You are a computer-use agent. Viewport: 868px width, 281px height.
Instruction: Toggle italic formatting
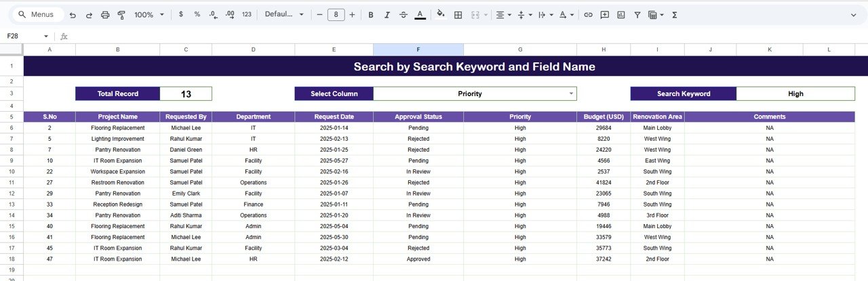pos(387,14)
